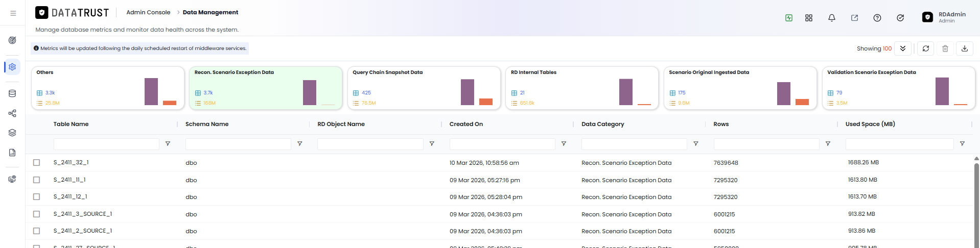
Task: Open the apps grid icon
Action: pos(809,18)
